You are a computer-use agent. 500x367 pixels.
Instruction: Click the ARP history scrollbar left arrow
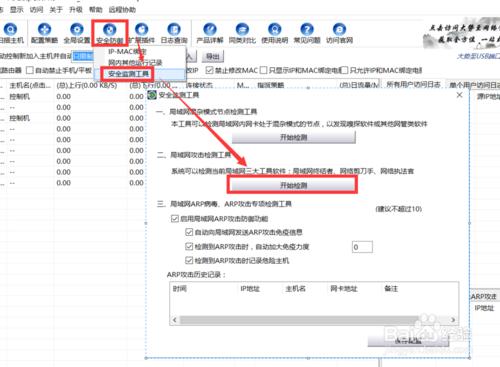tap(175, 320)
